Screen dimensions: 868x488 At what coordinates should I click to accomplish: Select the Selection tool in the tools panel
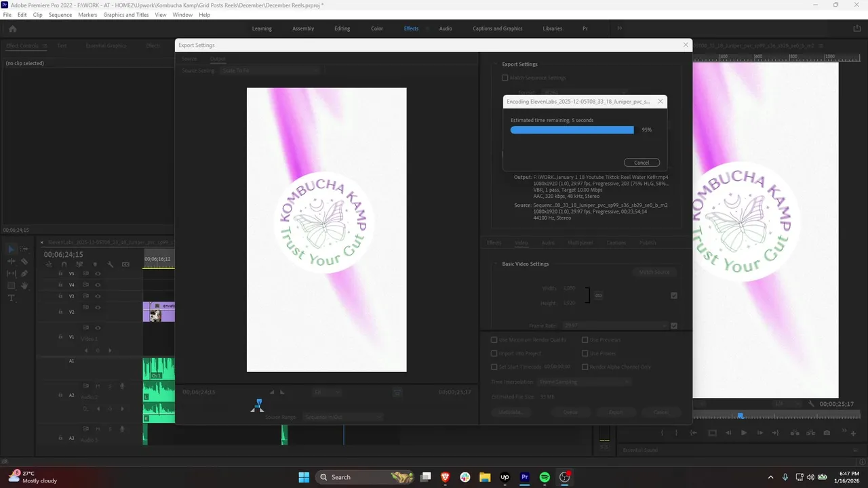(x=11, y=249)
